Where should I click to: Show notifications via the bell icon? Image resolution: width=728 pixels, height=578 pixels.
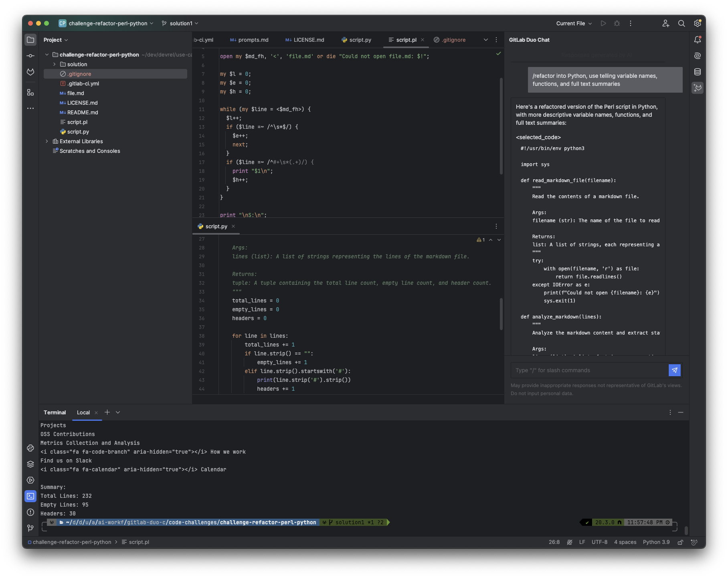pos(698,39)
